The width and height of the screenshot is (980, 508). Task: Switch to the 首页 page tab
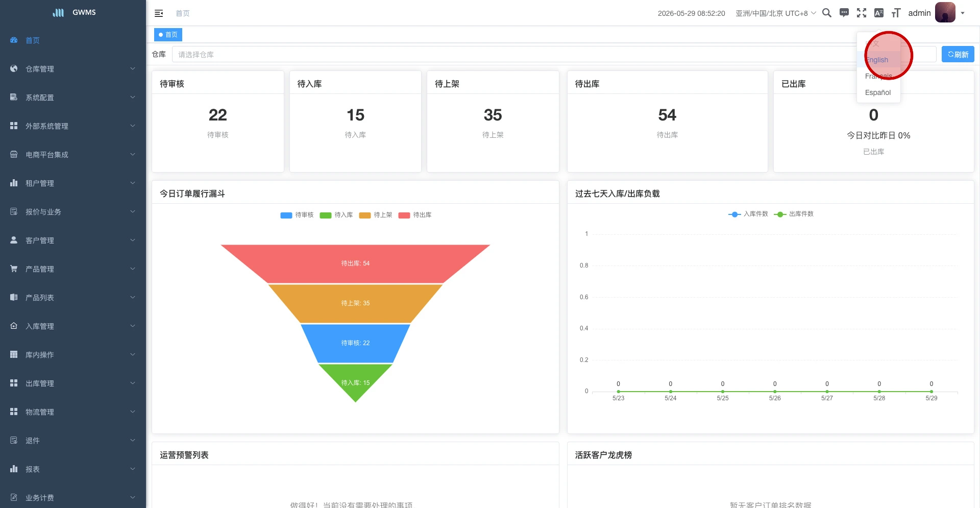[168, 35]
